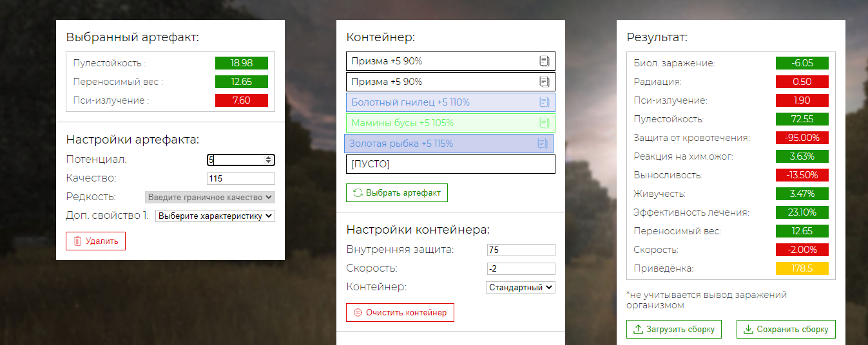Click the download icon in Сохранить сборку
This screenshot has width=868, height=345.
[748, 330]
